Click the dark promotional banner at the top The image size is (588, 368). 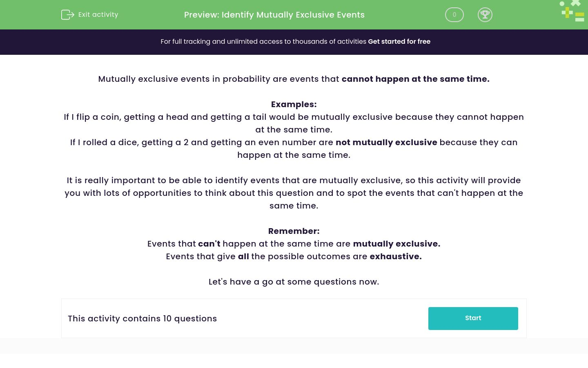pyautogui.click(x=294, y=42)
